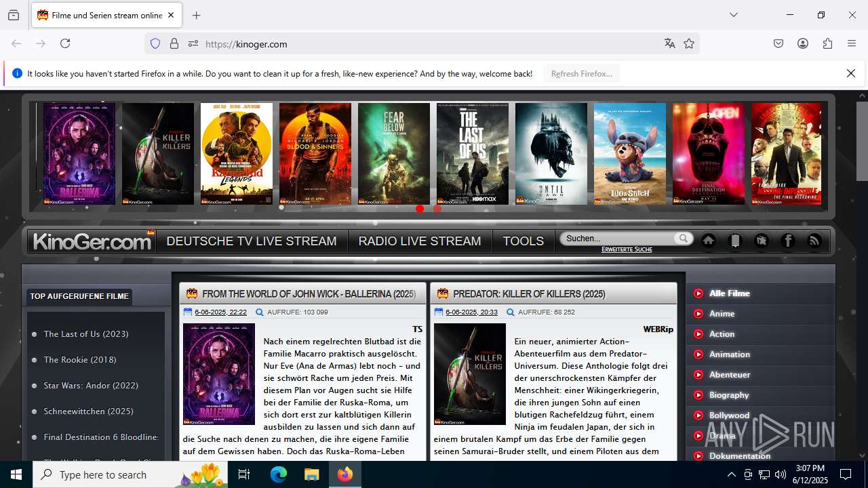The image size is (868, 488).
Task: Click the padlock site security icon
Action: (174, 43)
